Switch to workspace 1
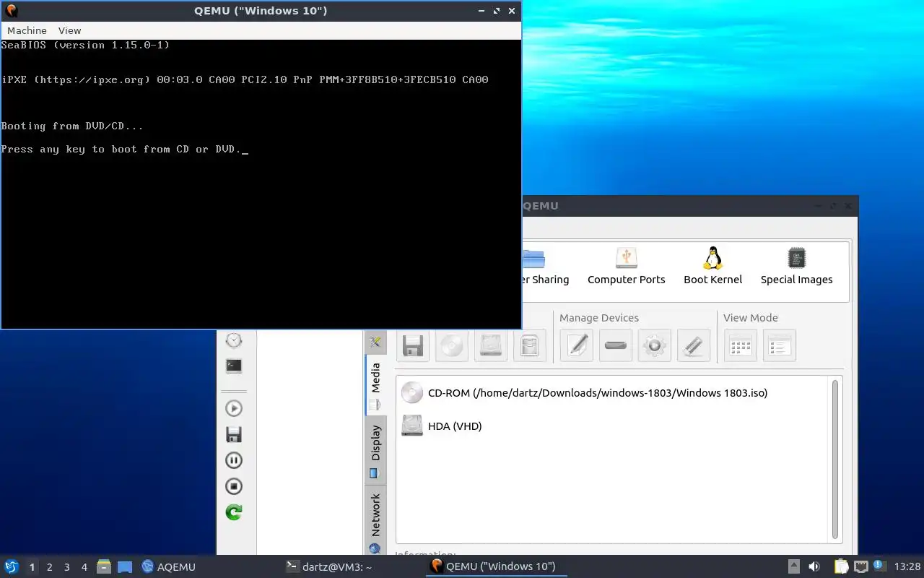 pyautogui.click(x=32, y=567)
